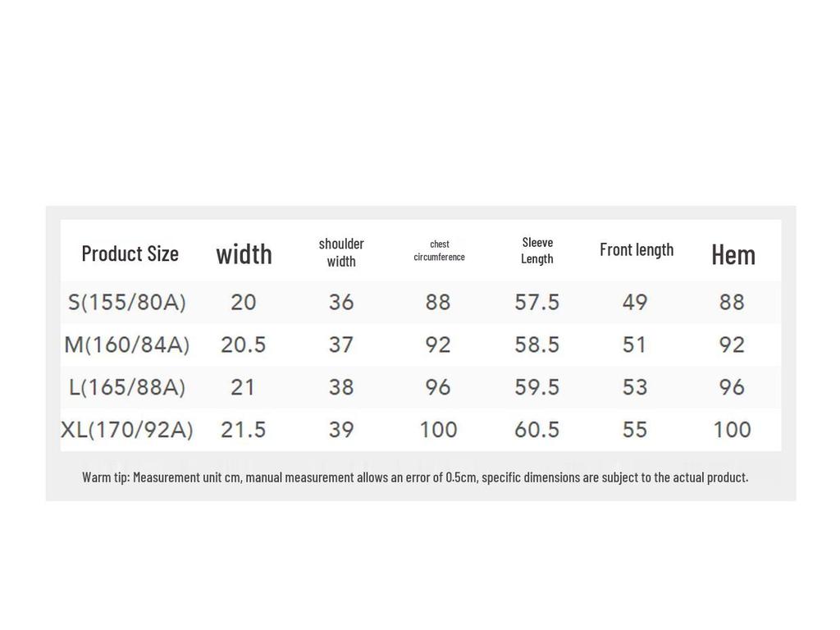Click the "Product Size" column header

click(130, 253)
